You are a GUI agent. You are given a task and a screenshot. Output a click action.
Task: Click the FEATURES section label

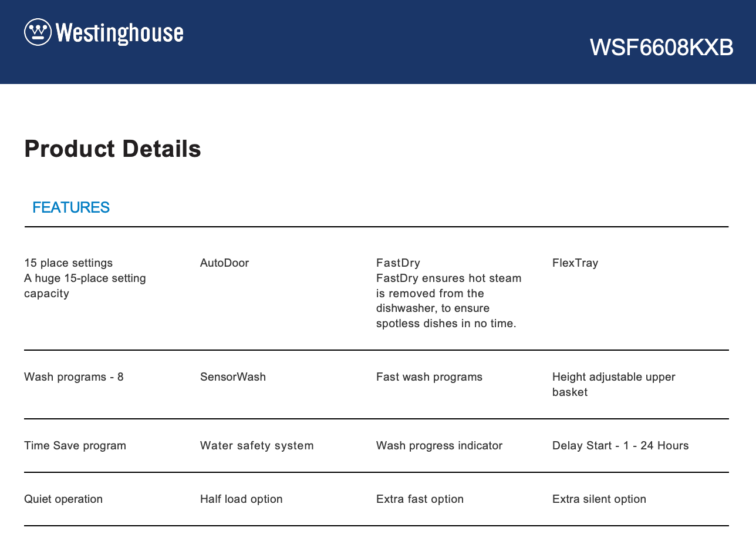(x=71, y=207)
